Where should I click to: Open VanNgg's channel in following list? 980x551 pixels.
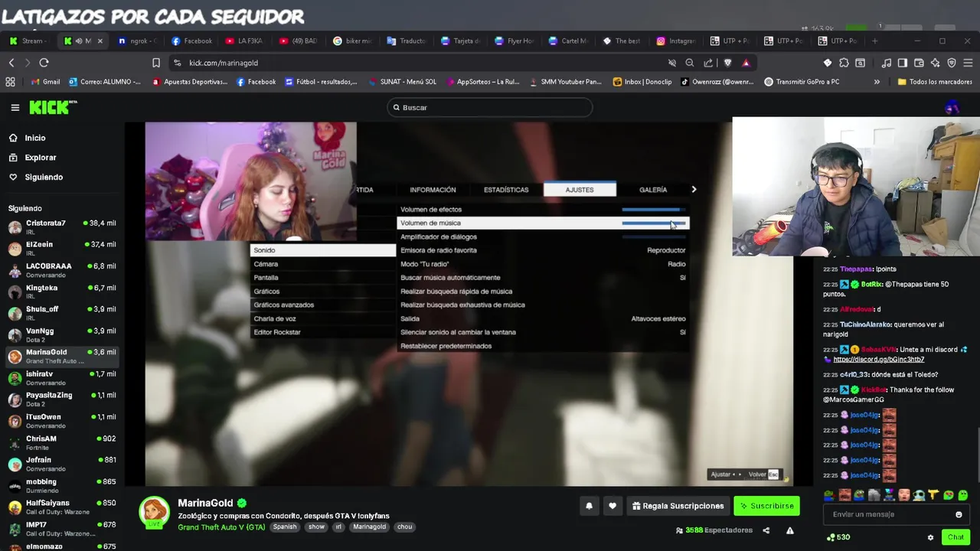click(61, 334)
